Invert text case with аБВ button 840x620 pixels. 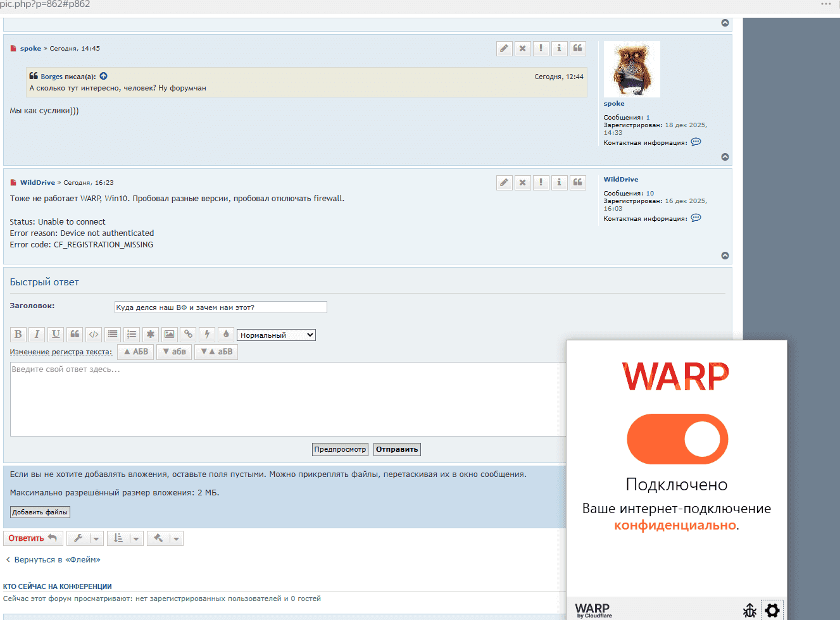coord(216,352)
